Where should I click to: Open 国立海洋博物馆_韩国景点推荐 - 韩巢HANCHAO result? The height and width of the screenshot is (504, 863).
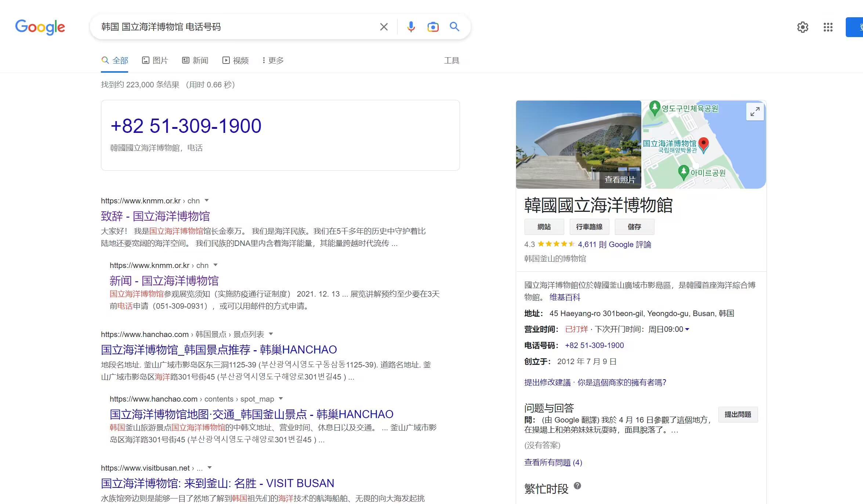click(x=219, y=350)
